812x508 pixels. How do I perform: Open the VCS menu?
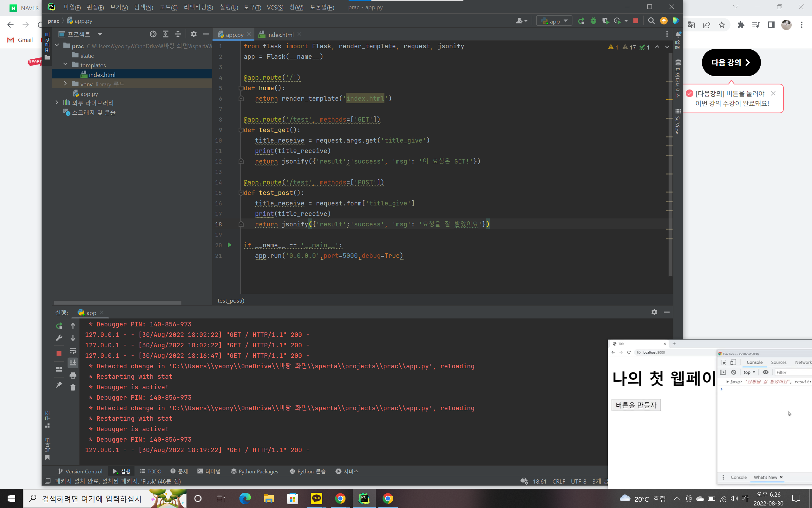tap(275, 7)
